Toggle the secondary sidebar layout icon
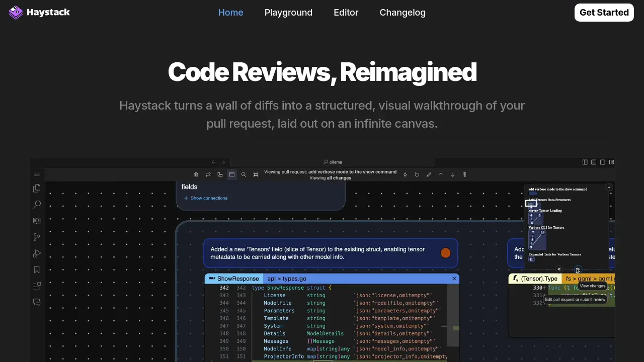The image size is (644, 362). click(602, 162)
